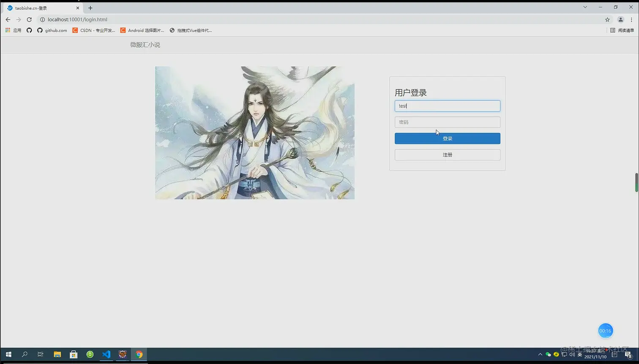
Task: Minimize the Chrome window
Action: [x=600, y=7]
